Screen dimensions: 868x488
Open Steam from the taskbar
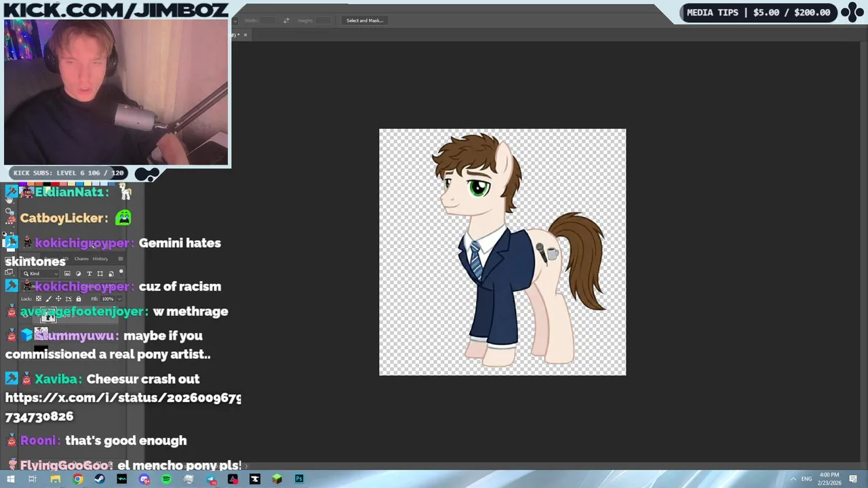(x=100, y=479)
